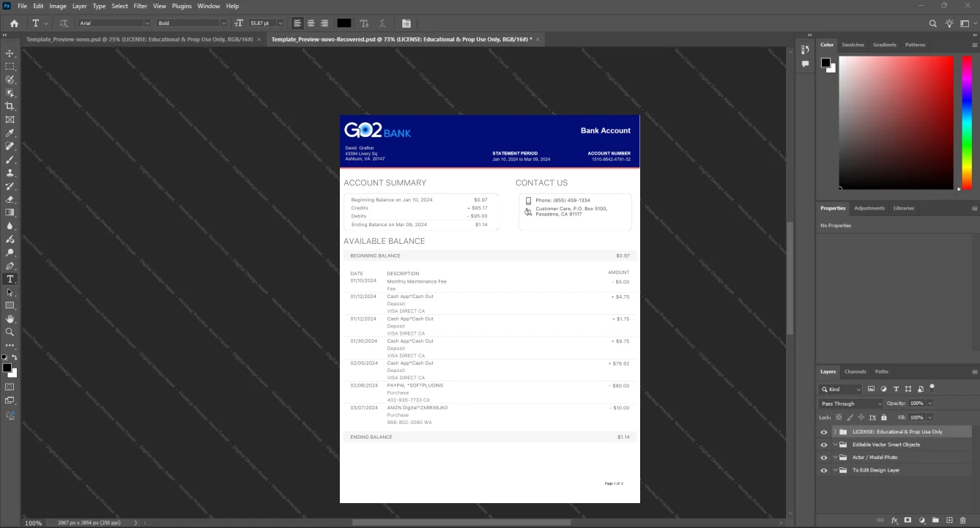Select the Horizontal Type tool
The width and height of the screenshot is (980, 528).
(10, 279)
